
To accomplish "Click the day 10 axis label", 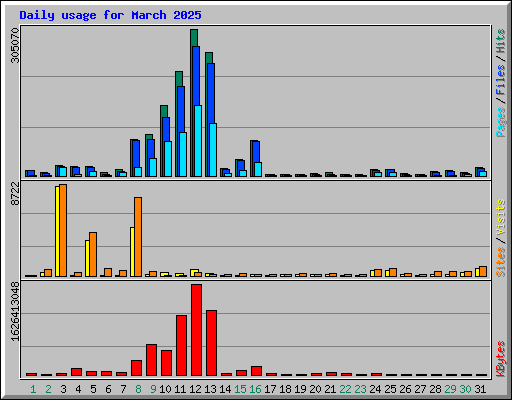I will [x=165, y=389].
